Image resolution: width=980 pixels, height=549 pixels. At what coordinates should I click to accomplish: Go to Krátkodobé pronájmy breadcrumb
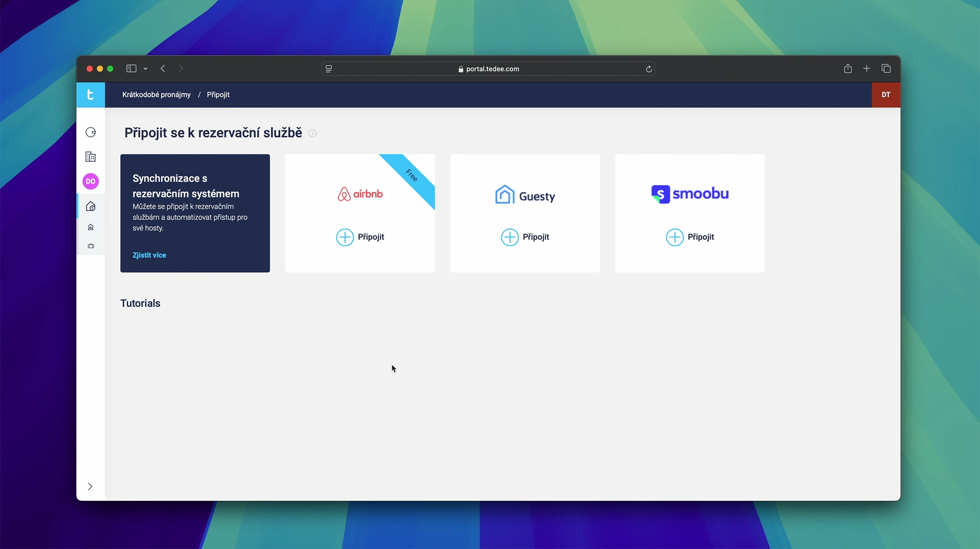pos(156,94)
